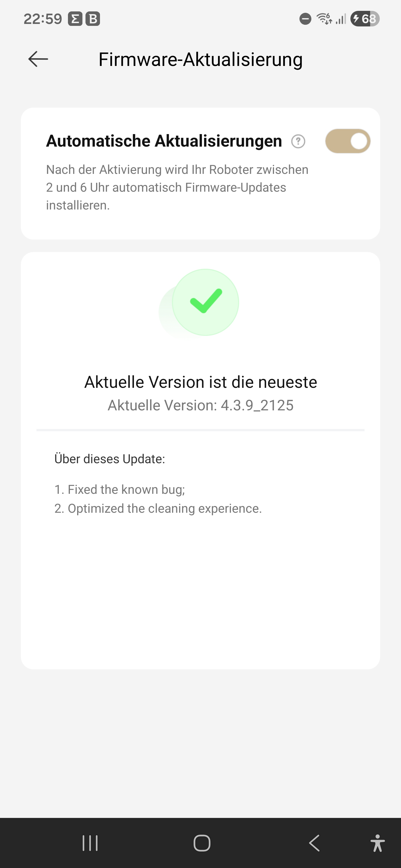Tap the Android home button
The image size is (401, 868).
[x=202, y=843]
